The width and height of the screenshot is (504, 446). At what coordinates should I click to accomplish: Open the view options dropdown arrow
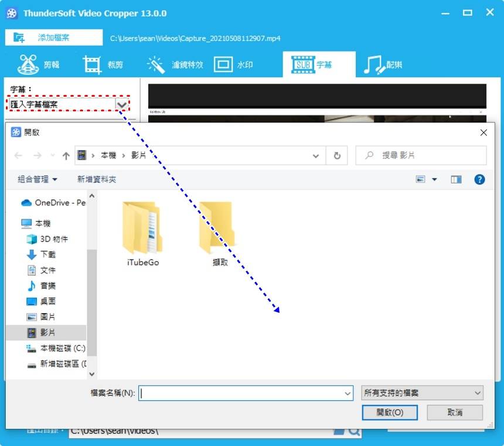coord(434,179)
